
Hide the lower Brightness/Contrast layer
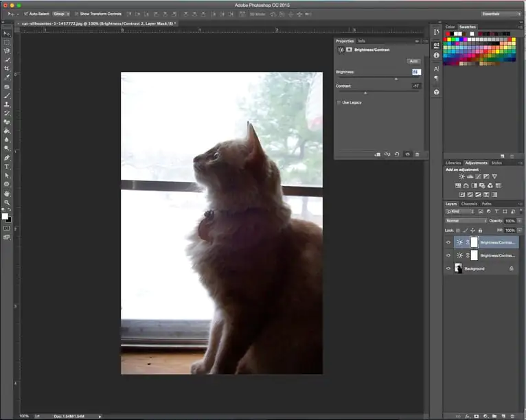coord(448,255)
